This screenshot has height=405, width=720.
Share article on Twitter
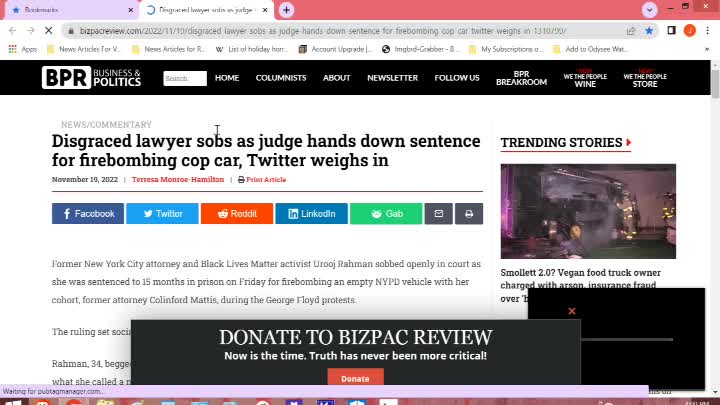tap(162, 214)
